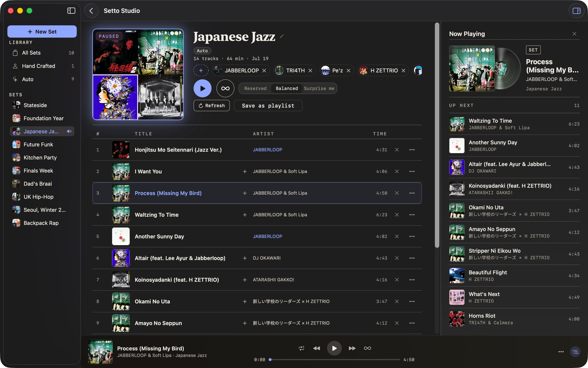Toggle the left sidebar icon
The height and width of the screenshot is (368, 588).
click(x=71, y=11)
